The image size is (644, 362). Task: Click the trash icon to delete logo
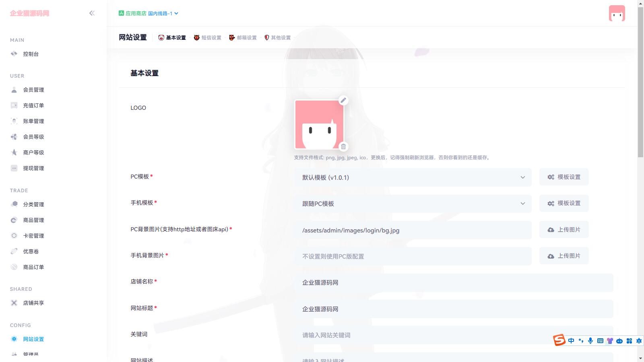(343, 146)
